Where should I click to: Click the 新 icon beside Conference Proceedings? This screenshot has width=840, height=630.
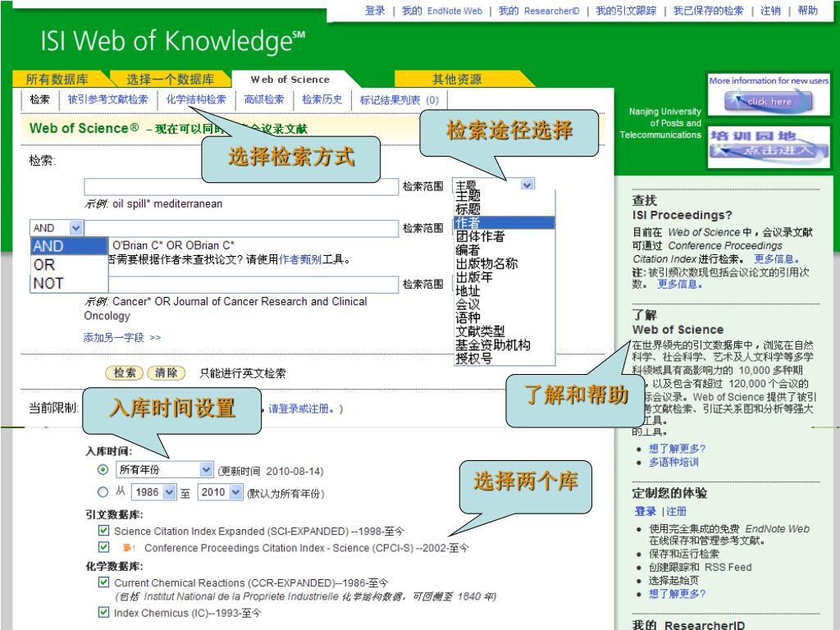[129, 547]
